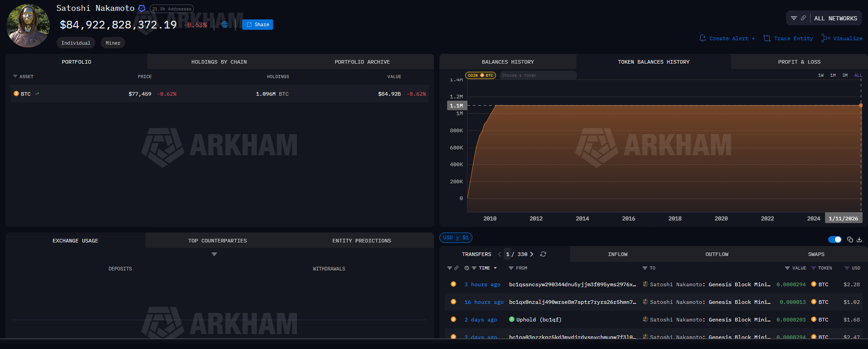Open the Portfolio Archive tab

click(362, 62)
